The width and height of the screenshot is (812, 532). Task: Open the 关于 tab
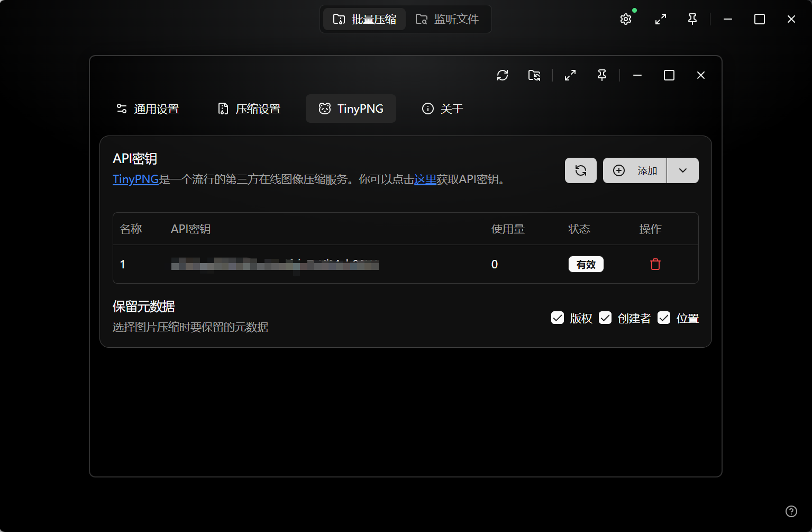[442, 109]
